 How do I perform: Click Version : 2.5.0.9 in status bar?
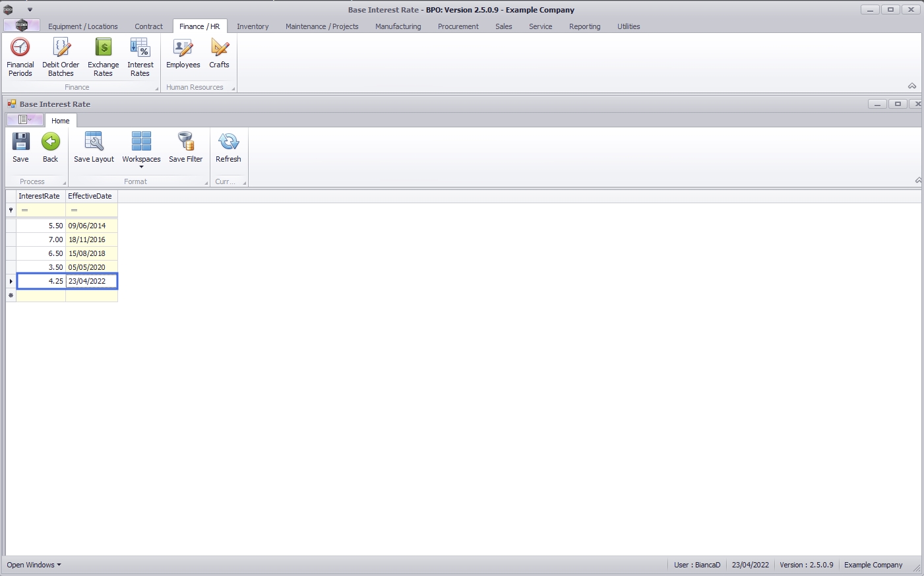(806, 565)
